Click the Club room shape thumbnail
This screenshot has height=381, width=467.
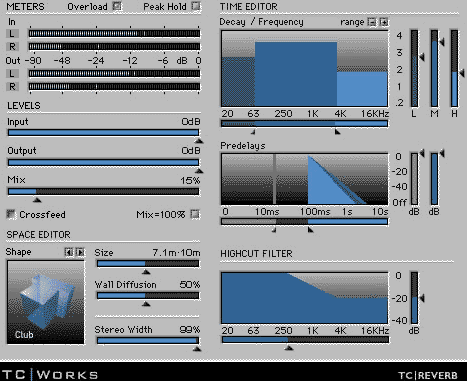pyautogui.click(x=46, y=302)
